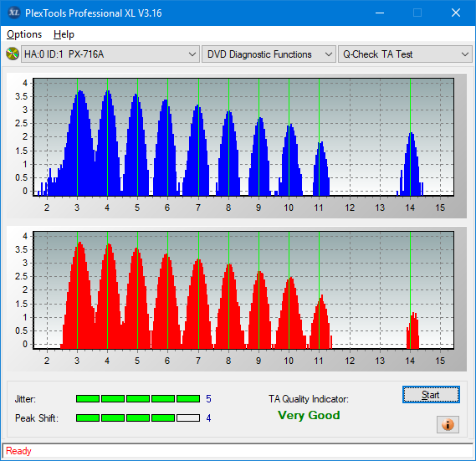Click the Start button
The width and height of the screenshot is (476, 461).
click(x=431, y=395)
